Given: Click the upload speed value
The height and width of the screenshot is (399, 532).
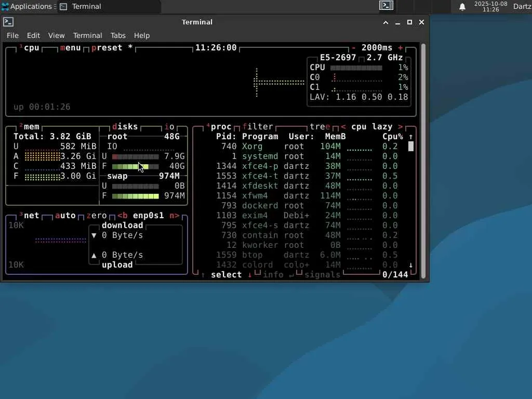Looking at the screenshot, I should click(123, 255).
